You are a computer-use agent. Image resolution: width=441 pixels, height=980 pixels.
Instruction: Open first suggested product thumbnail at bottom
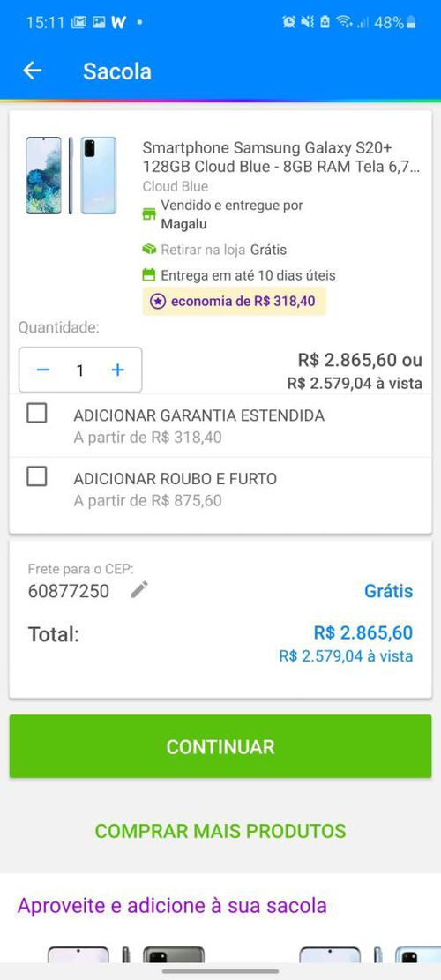[x=126, y=954]
